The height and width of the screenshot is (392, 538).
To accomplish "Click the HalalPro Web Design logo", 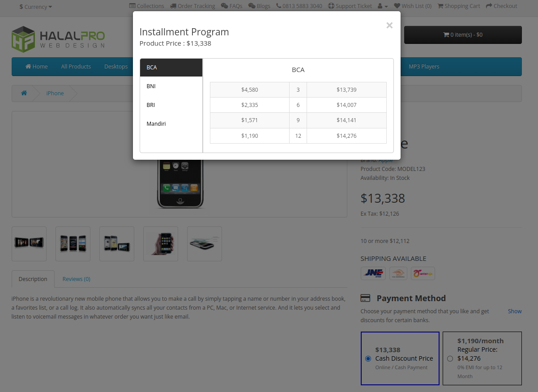I will point(58,39).
